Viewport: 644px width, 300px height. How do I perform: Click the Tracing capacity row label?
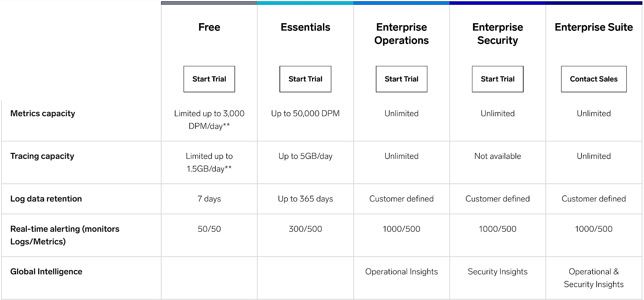[42, 156]
